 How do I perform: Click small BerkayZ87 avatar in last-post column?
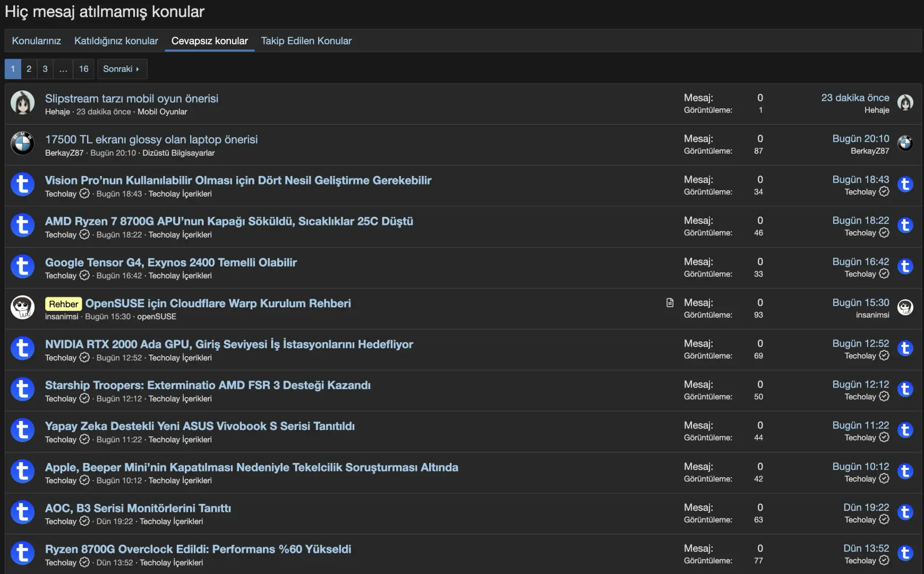coord(905,143)
